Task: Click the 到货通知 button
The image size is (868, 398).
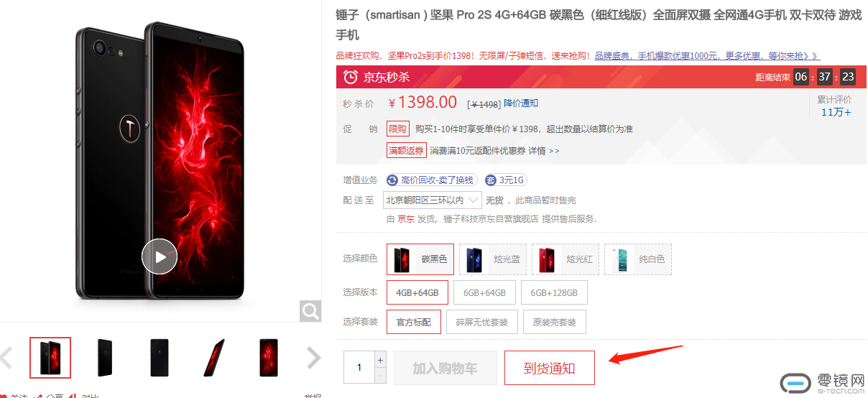Action: 550,369
